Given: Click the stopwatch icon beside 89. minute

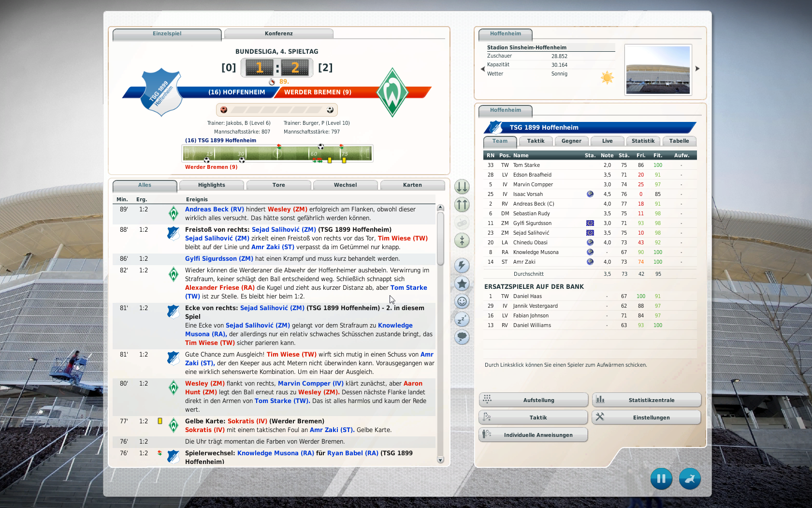Looking at the screenshot, I should tap(272, 82).
